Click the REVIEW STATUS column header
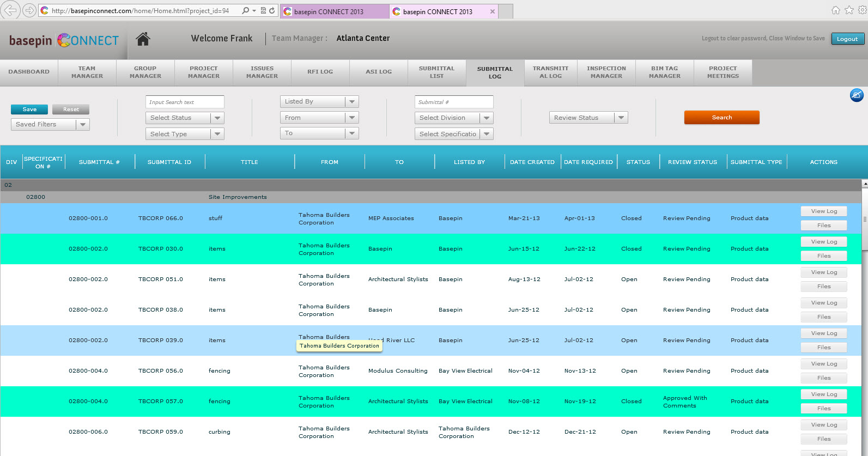Viewport: 868px width, 456px height. [693, 162]
